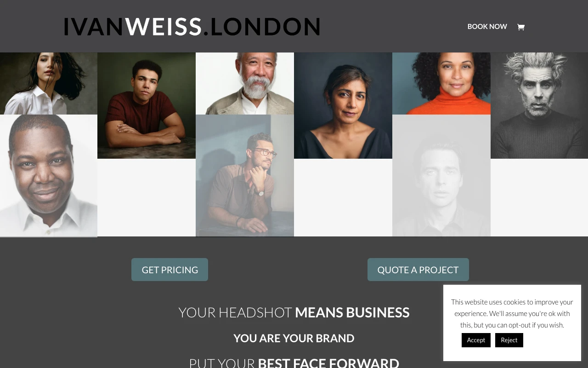Open black-and-white portrait of grey-haired man
Screen dimensions: 588x368
539,105
